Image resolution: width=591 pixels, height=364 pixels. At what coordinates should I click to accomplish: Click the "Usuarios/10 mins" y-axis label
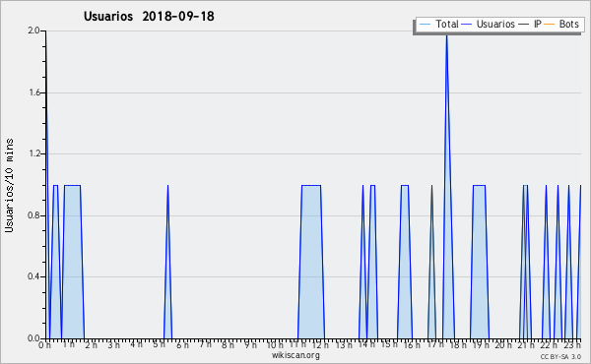[9, 185]
